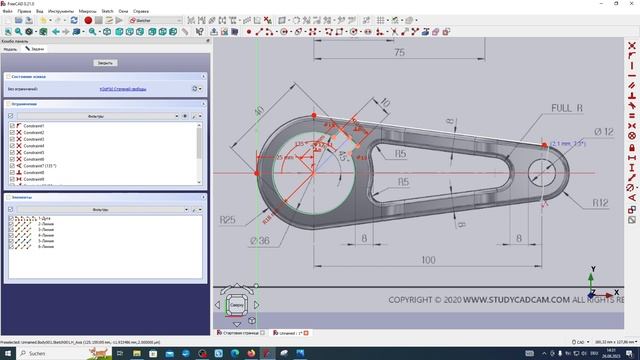Click the Refresh/recompute icon
This screenshot has width=640, height=360.
[74, 20]
